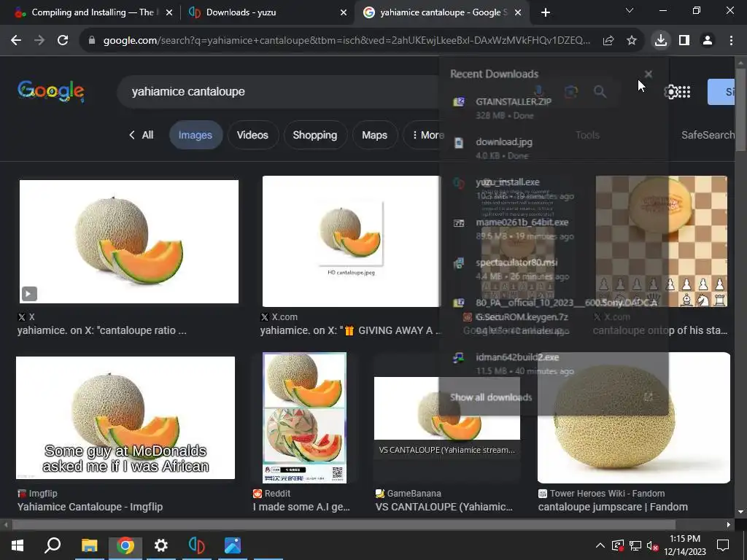Open Settings from the taskbar
This screenshot has width=747, height=560.
point(161,545)
